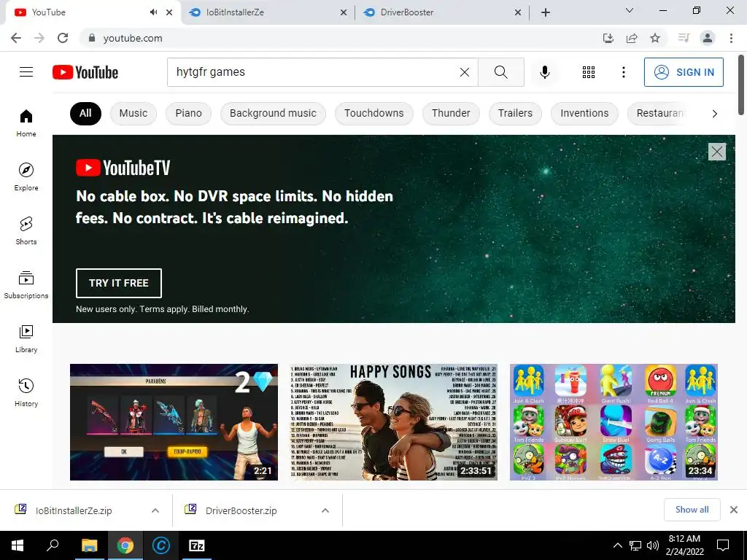The image size is (747, 560).
Task: Open the YouTube hamburger guide menu
Action: (x=26, y=72)
